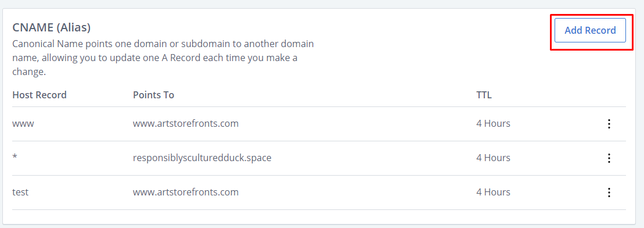This screenshot has height=228, width=644.
Task: Click the blank area below the test record
Action: click(319, 217)
